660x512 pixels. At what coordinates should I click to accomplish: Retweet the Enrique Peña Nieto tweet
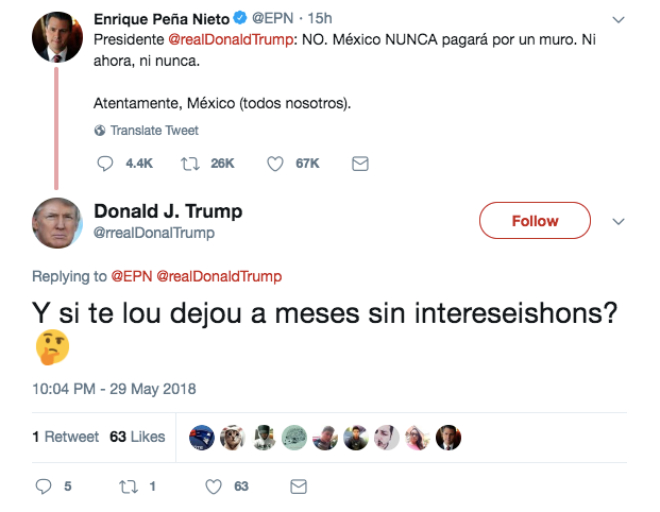[188, 163]
